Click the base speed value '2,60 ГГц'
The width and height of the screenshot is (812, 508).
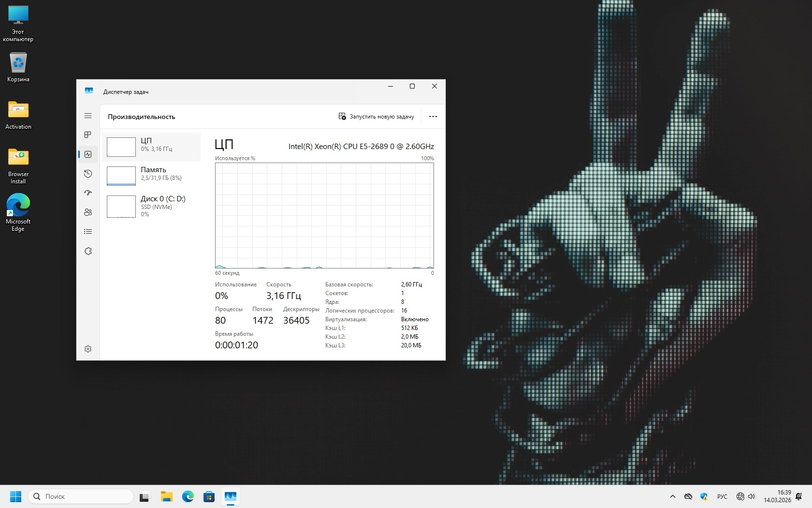coord(412,284)
